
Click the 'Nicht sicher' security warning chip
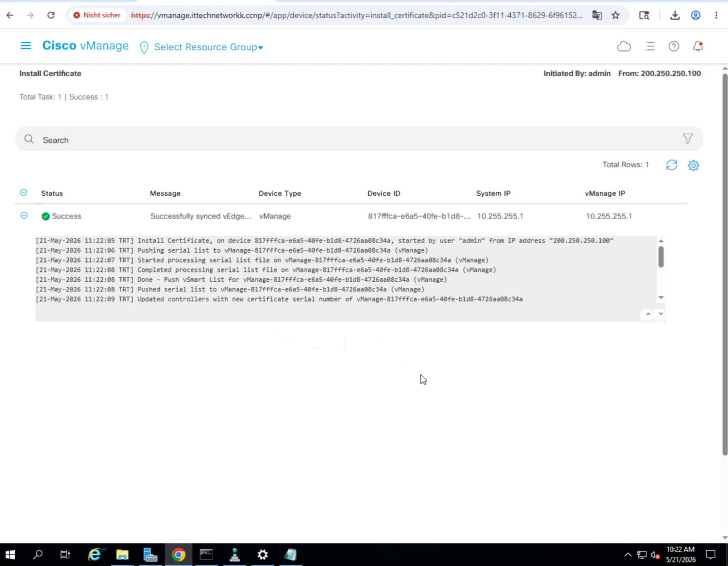pyautogui.click(x=97, y=15)
